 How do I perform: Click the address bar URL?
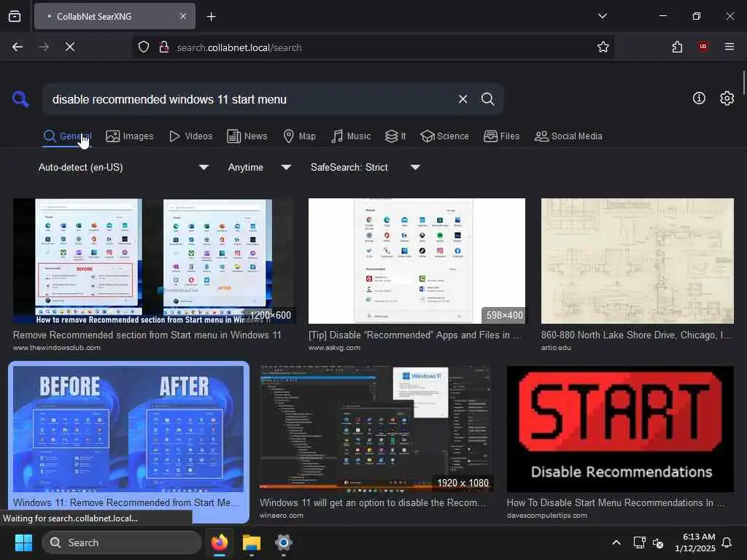239,47
